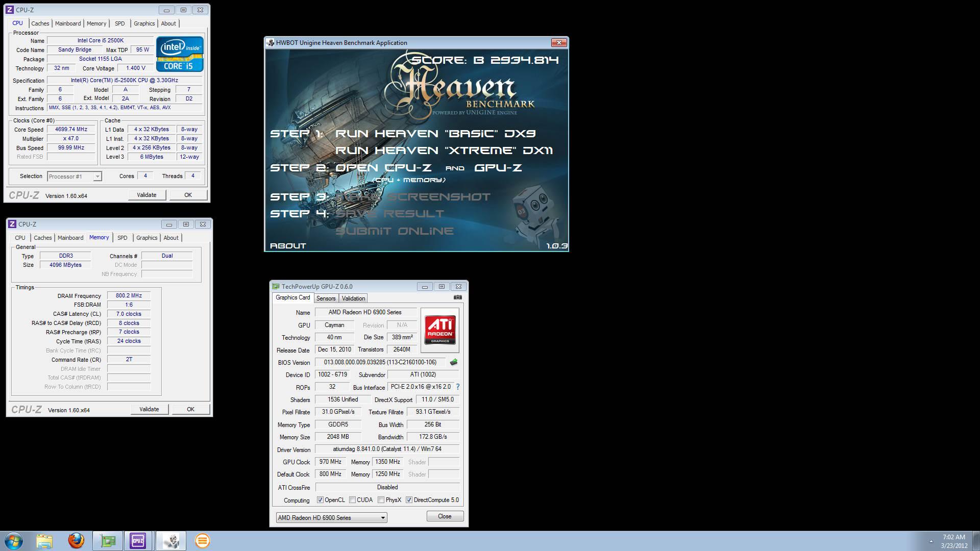Click the BIOS Version field in GPU-Z
Image resolution: width=980 pixels, height=551 pixels.
pyautogui.click(x=380, y=362)
